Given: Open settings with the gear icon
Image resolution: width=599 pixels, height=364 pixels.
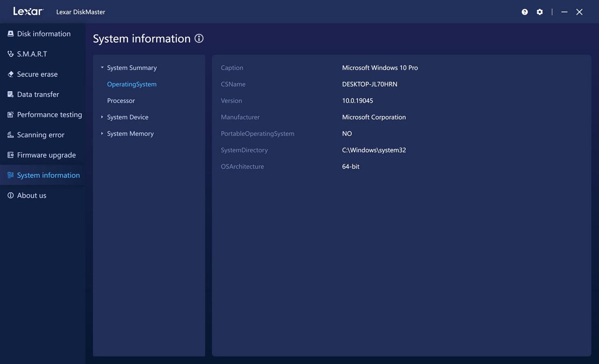Looking at the screenshot, I should 540,12.
